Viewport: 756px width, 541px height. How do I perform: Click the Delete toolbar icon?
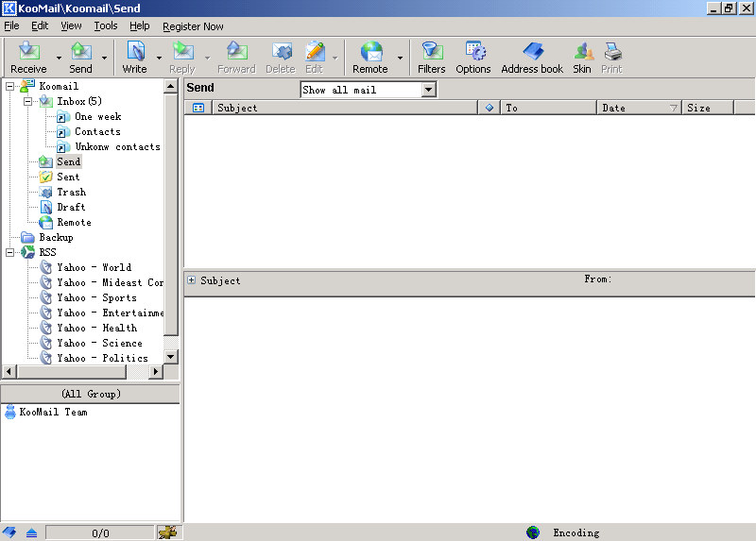click(281, 58)
